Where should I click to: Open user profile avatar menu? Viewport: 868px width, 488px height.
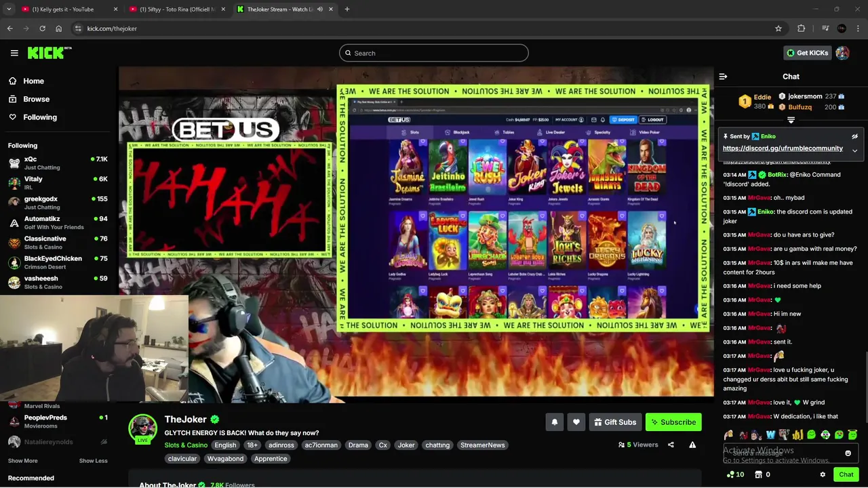tap(842, 53)
